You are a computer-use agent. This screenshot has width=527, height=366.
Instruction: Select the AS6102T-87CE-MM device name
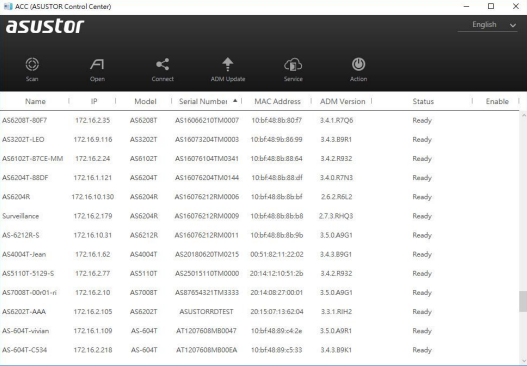[33, 159]
